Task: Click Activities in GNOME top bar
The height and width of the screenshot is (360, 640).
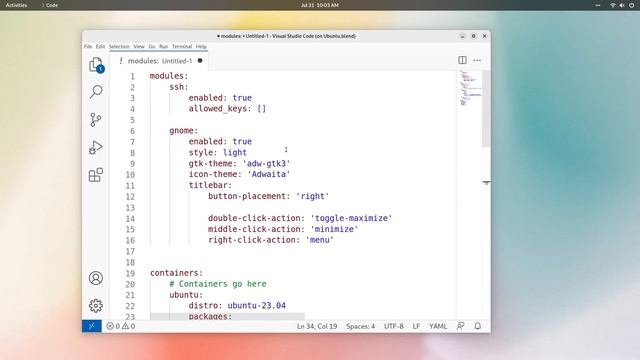Action: click(x=16, y=5)
